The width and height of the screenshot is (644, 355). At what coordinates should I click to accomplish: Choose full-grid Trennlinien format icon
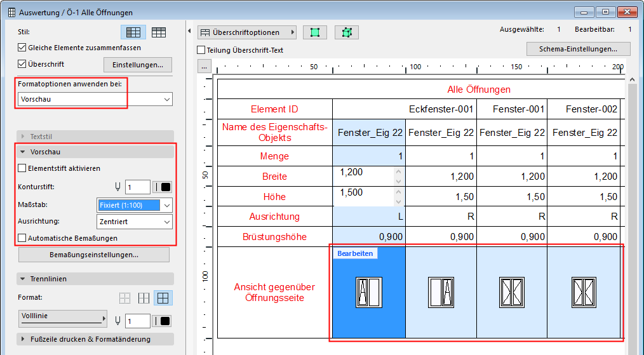[x=163, y=298]
